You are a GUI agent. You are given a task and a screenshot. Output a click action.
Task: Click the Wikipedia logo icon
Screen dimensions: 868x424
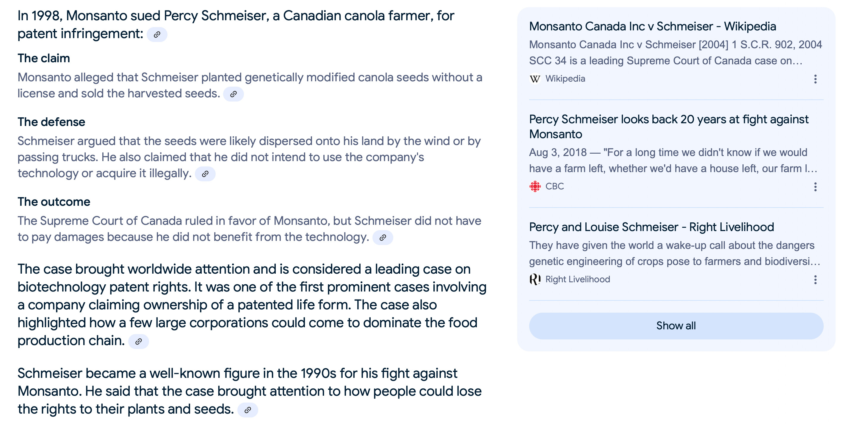point(535,79)
